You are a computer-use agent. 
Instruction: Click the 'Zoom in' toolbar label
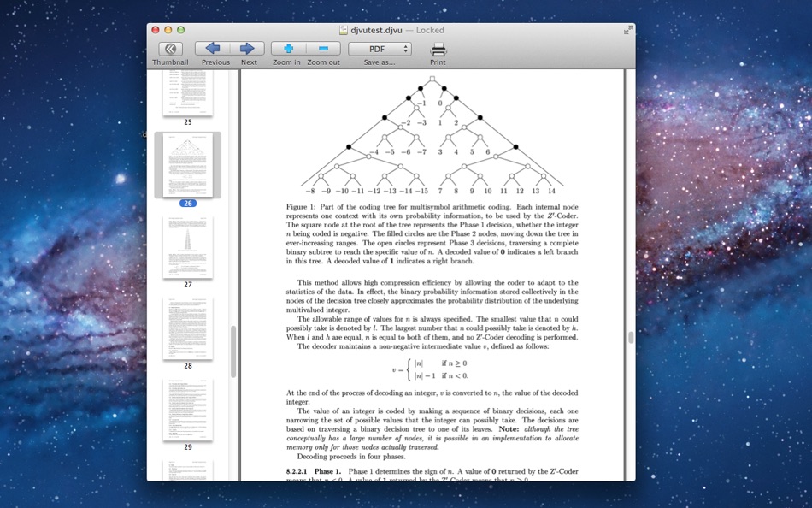[x=286, y=62]
